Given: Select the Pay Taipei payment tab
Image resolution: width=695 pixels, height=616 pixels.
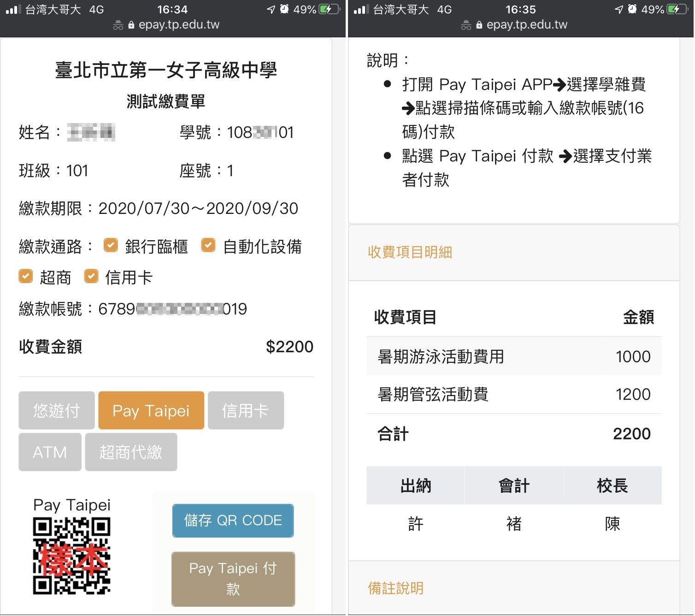Looking at the screenshot, I should [x=151, y=411].
